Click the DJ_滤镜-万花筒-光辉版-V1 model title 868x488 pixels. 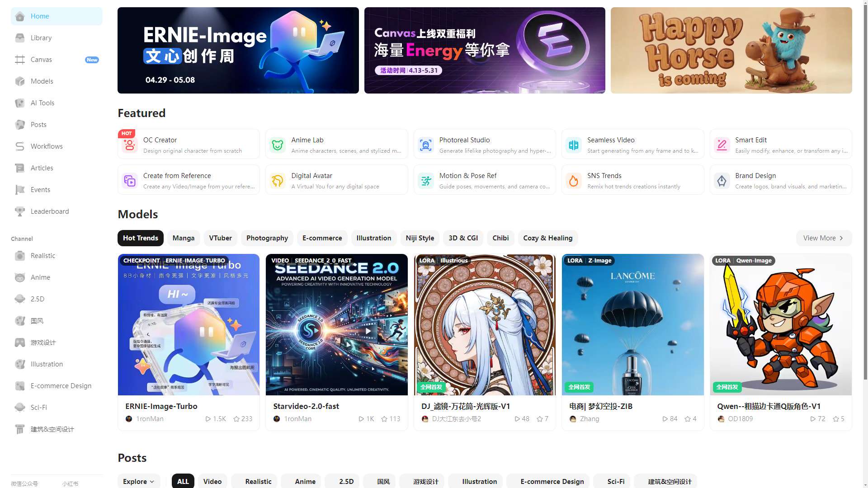pos(466,406)
